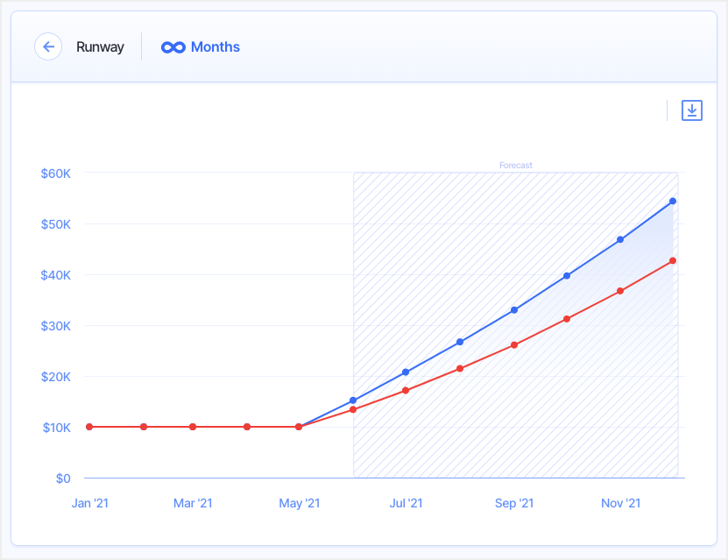Click the Forecast label above shaded area
Image resolution: width=728 pixels, height=560 pixels.
click(515, 165)
